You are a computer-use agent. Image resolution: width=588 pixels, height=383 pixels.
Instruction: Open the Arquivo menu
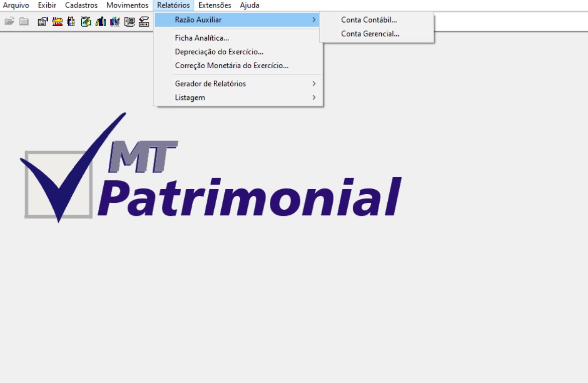pyautogui.click(x=16, y=5)
